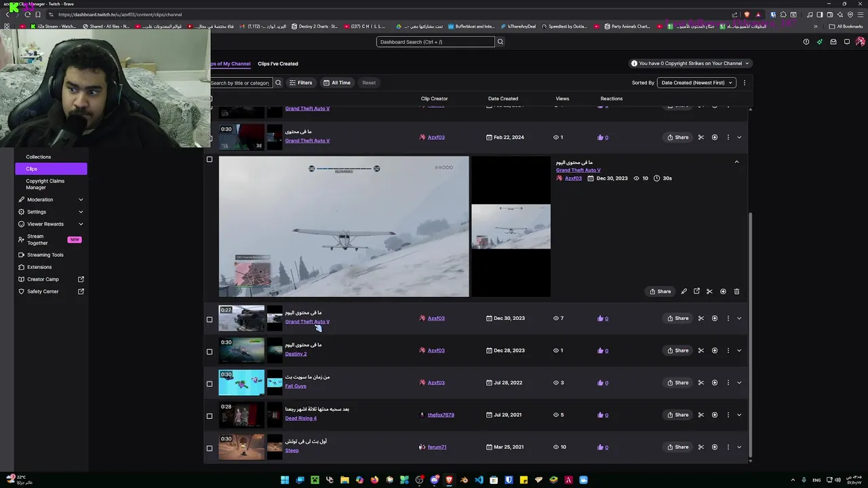Open the help icon in the dashboard top bar
This screenshot has width=868, height=488.
806,42
